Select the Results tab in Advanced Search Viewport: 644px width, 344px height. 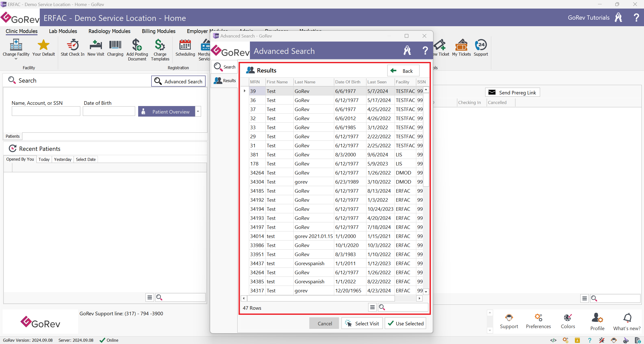pyautogui.click(x=224, y=81)
